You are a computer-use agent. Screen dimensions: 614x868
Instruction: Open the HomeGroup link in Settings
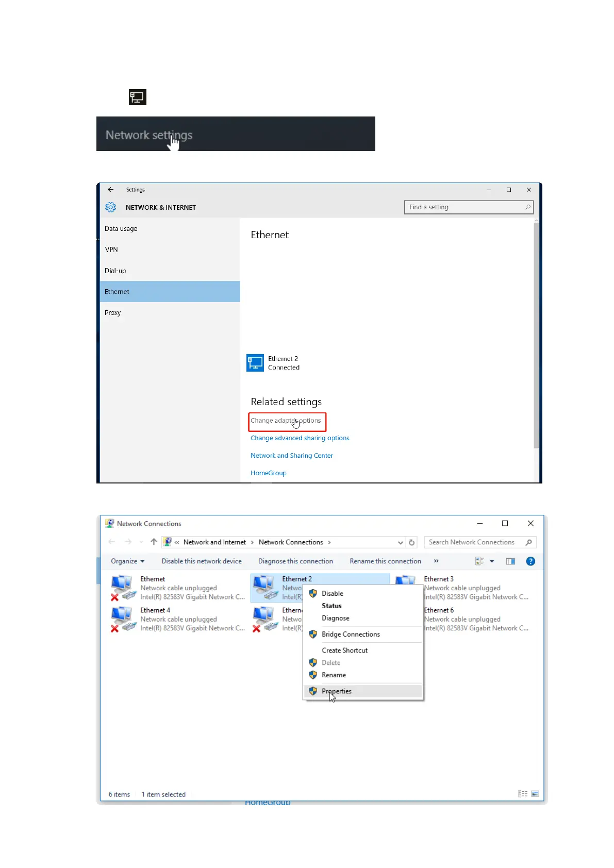tap(269, 473)
